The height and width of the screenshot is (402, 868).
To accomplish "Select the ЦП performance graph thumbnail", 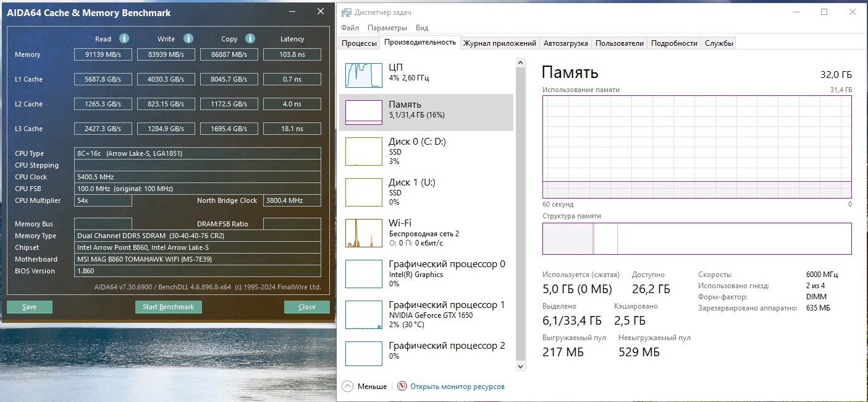I will coord(364,75).
